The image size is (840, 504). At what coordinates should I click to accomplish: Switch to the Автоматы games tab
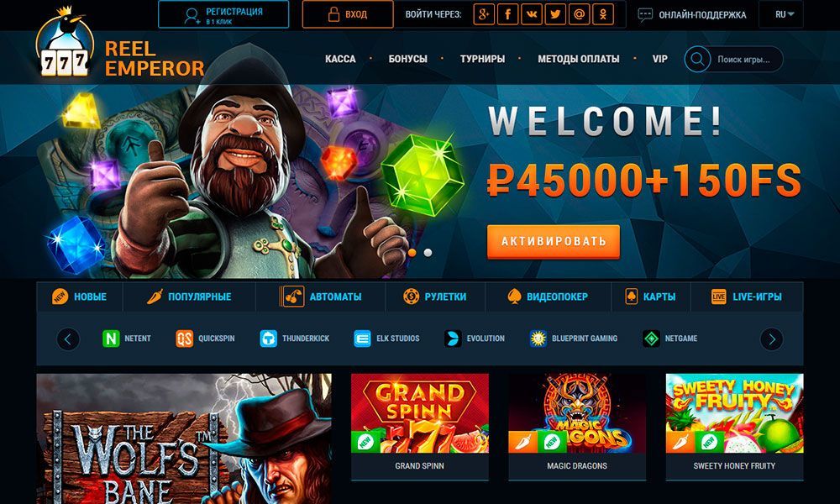[x=320, y=297]
